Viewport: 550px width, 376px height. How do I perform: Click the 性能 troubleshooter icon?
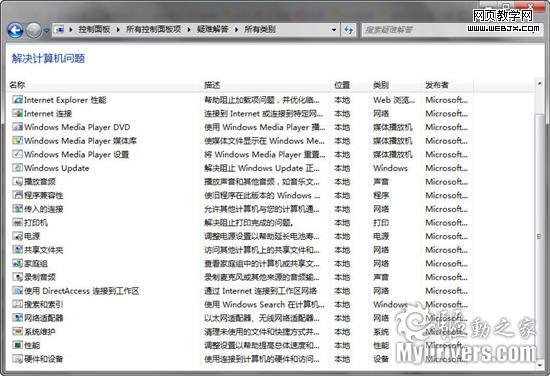18,345
